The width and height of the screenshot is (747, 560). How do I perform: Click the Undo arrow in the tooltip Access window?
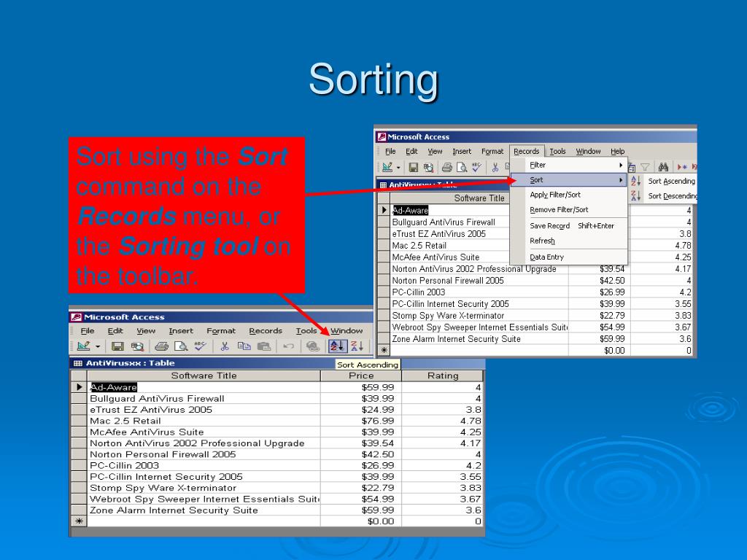[x=288, y=346]
